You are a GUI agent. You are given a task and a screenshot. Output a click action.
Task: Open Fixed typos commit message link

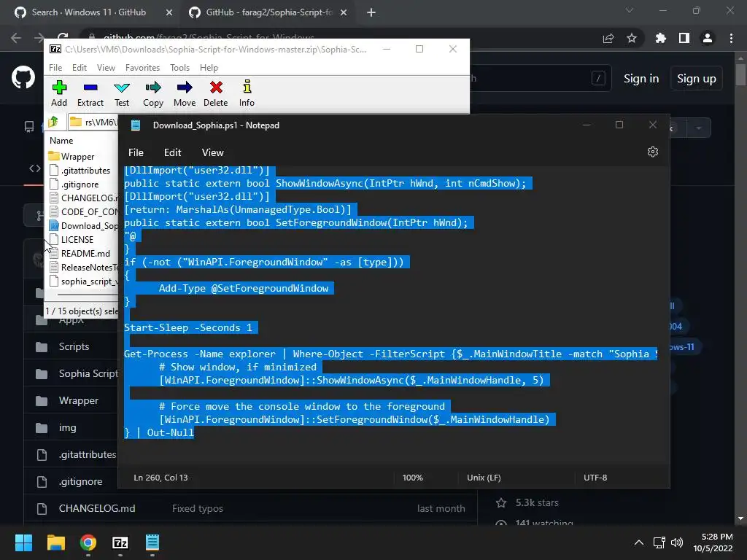pos(197,508)
